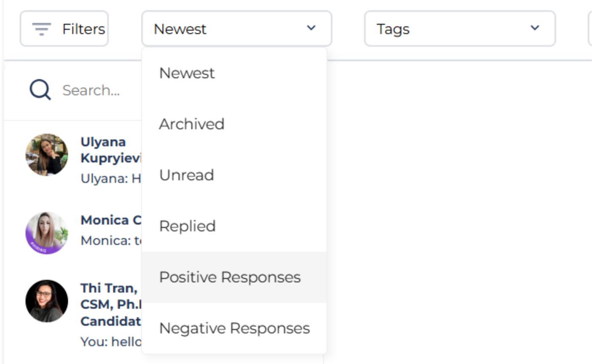Select Newest at the top of the dropdown
Screen dimensions: 597x364
(187, 73)
